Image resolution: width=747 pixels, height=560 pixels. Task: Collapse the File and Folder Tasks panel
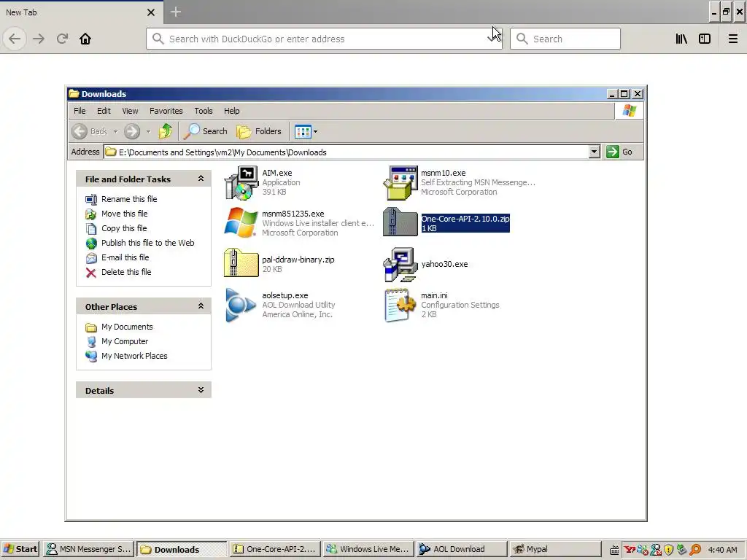click(201, 179)
